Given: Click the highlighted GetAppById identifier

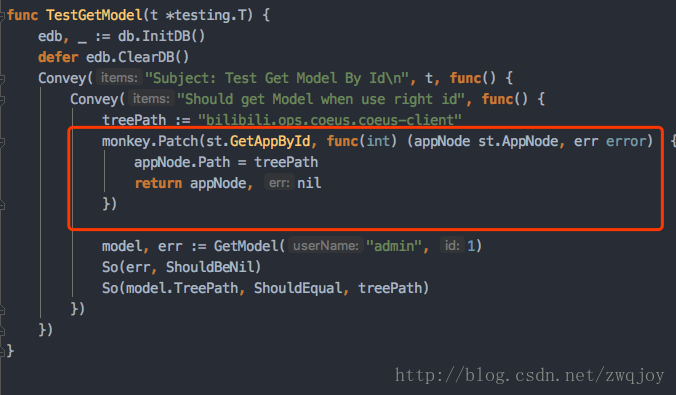Looking at the screenshot, I should click(x=270, y=141).
